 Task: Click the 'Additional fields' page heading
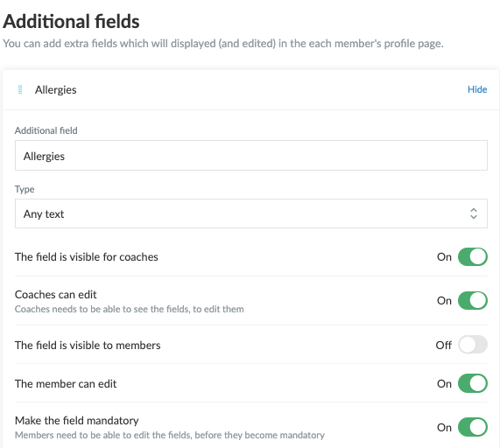[72, 22]
